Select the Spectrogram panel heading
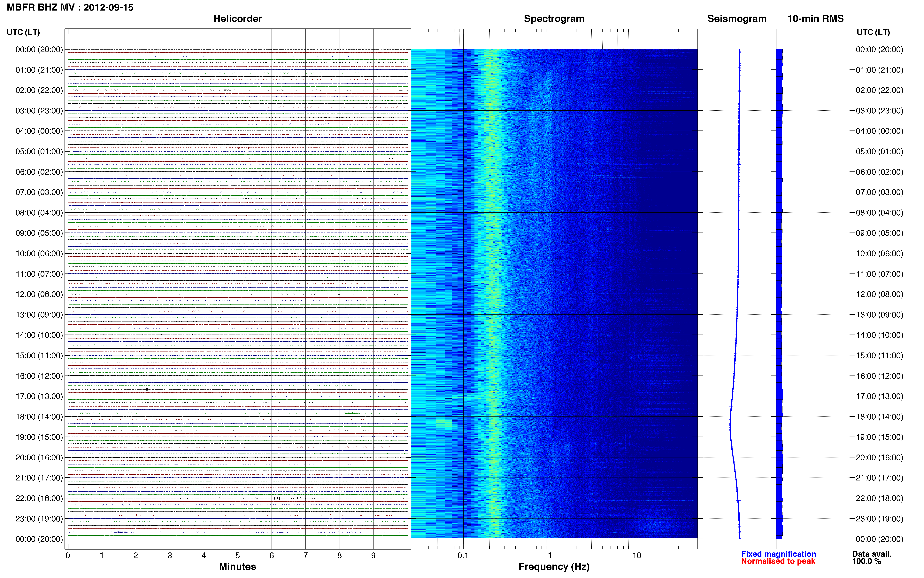 pyautogui.click(x=554, y=19)
